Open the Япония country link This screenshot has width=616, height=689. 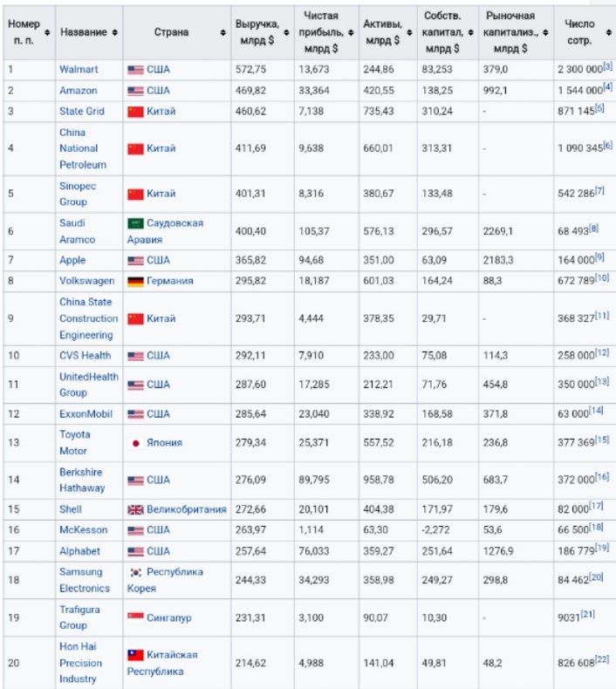pos(164,442)
